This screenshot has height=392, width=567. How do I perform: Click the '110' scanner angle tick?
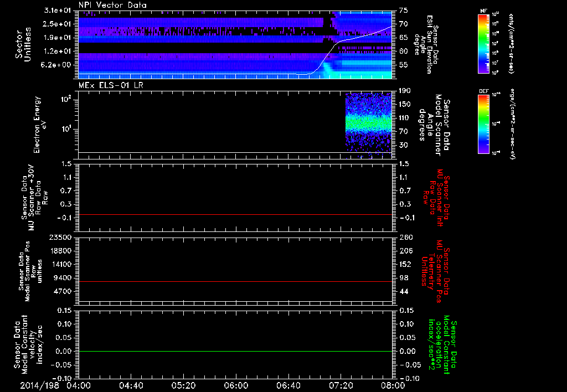(x=405, y=118)
